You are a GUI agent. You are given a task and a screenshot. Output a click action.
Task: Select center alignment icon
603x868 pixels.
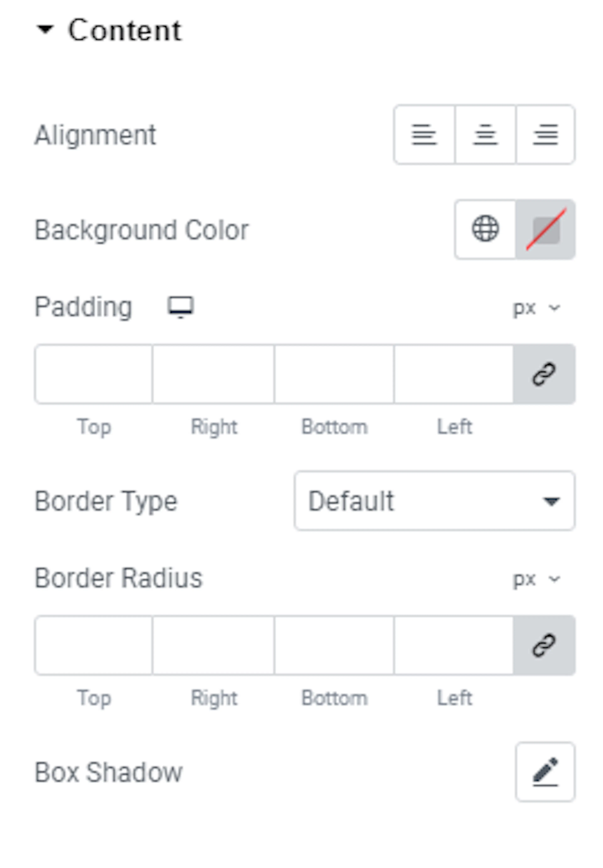pos(485,135)
